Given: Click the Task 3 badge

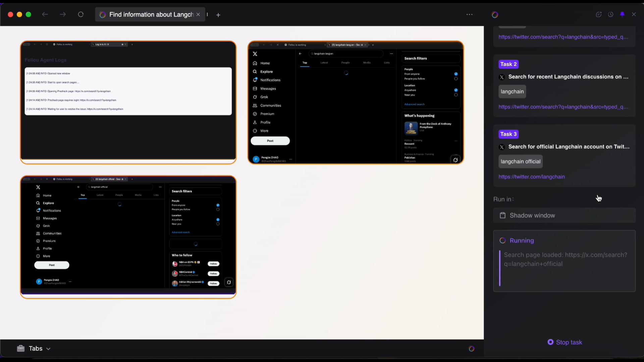Looking at the screenshot, I should (x=508, y=134).
